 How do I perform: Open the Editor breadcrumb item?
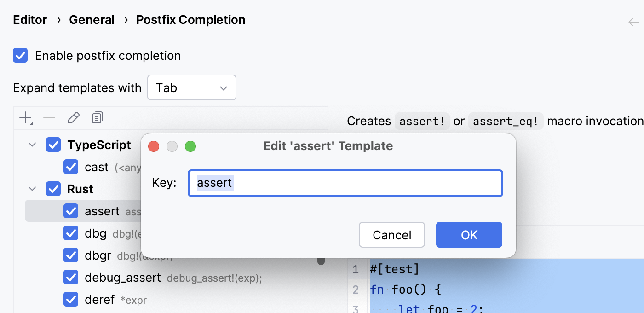[29, 20]
